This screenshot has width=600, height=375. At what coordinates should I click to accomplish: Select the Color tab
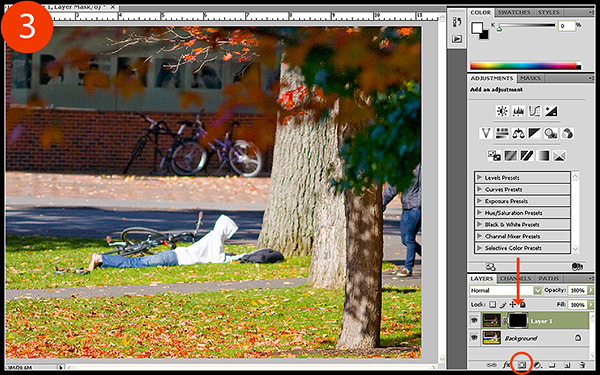pyautogui.click(x=481, y=12)
